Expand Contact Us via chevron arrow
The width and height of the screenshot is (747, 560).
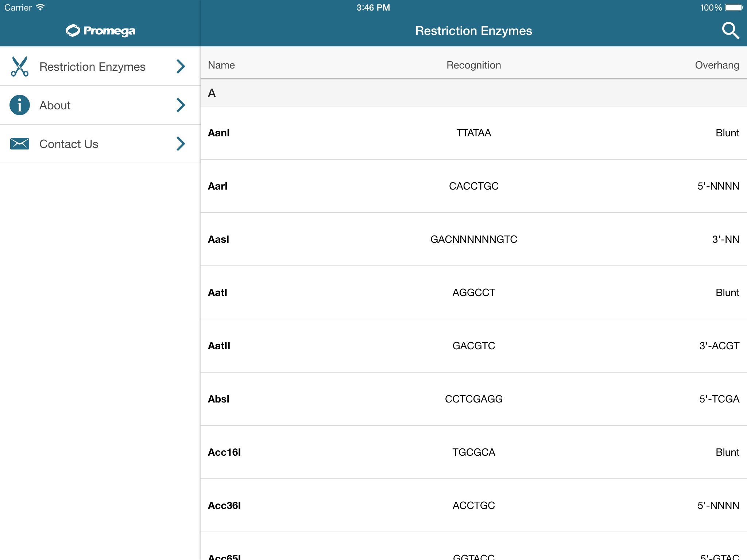pyautogui.click(x=181, y=144)
